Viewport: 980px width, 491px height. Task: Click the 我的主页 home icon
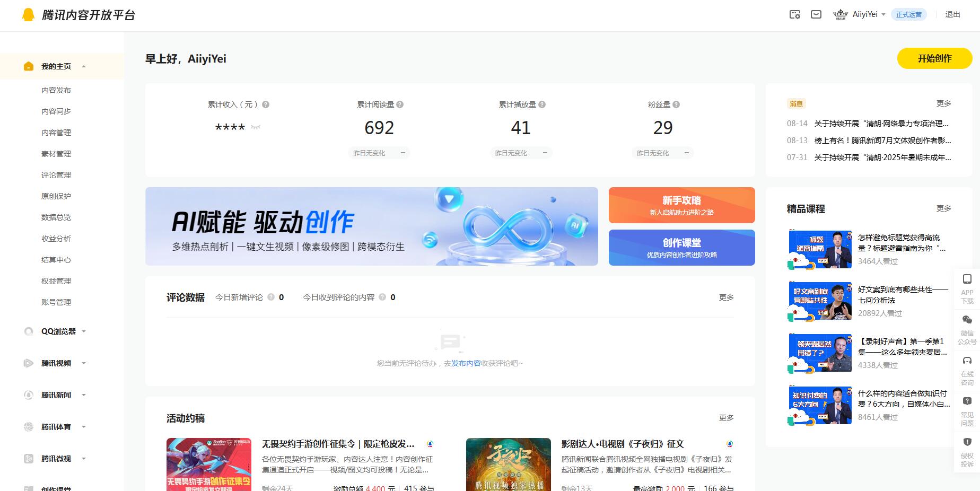tap(29, 66)
